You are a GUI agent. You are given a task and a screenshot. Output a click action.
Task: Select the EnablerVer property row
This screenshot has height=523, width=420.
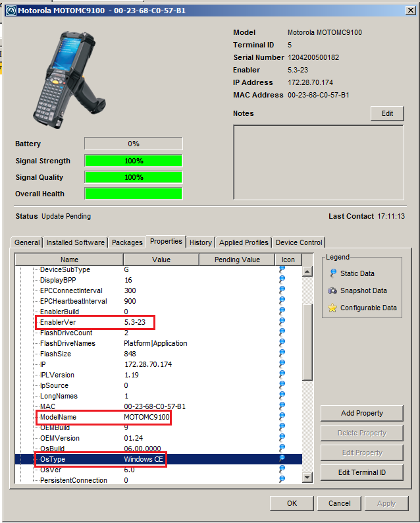tap(159, 322)
